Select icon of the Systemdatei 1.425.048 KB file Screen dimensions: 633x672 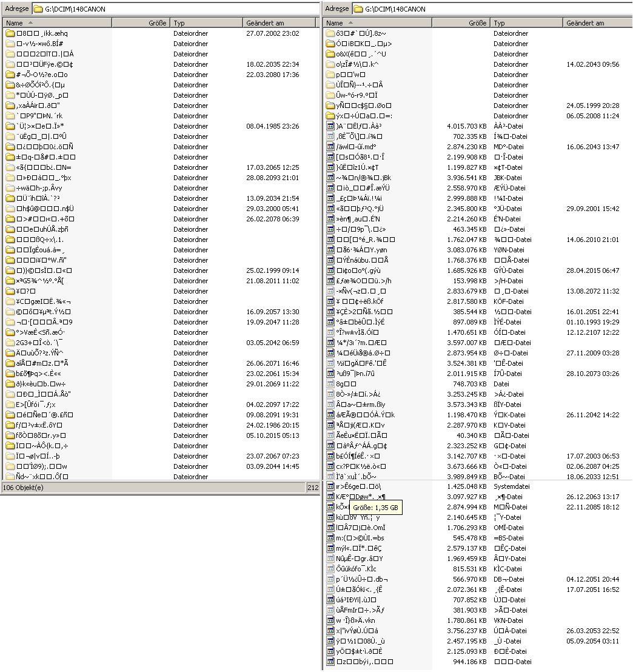(330, 486)
